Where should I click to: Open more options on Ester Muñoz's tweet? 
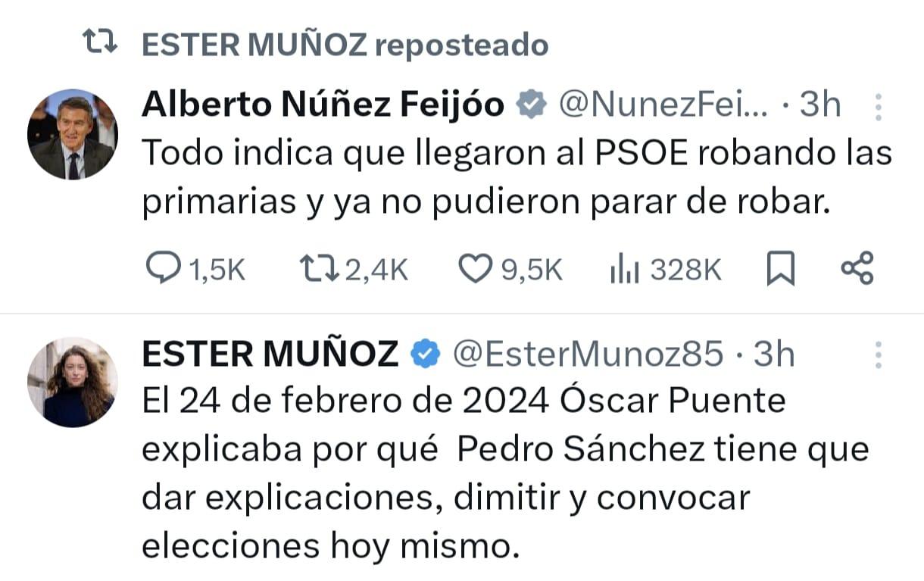point(879,355)
